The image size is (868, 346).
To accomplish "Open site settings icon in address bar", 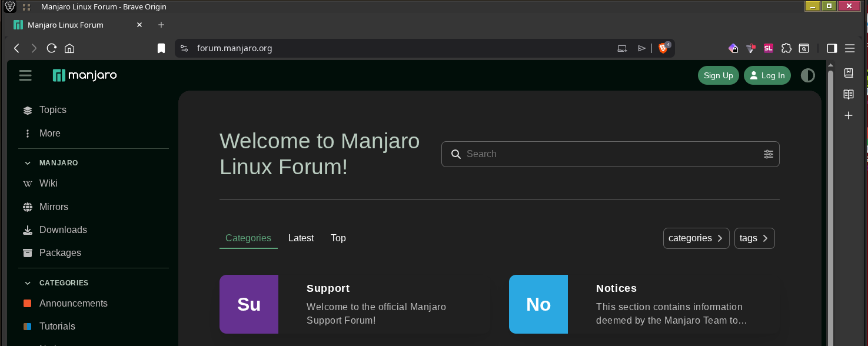I will [x=184, y=48].
